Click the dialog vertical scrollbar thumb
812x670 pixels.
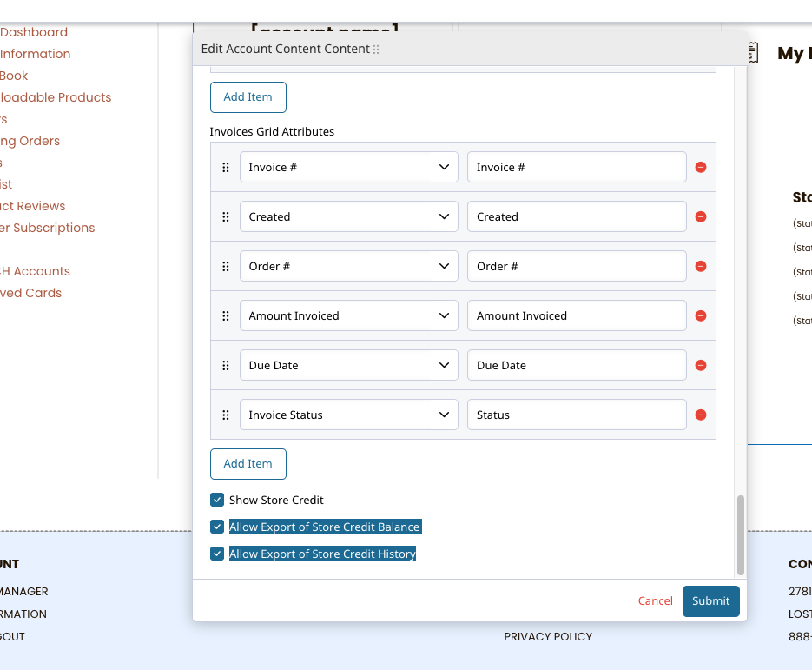741,534
